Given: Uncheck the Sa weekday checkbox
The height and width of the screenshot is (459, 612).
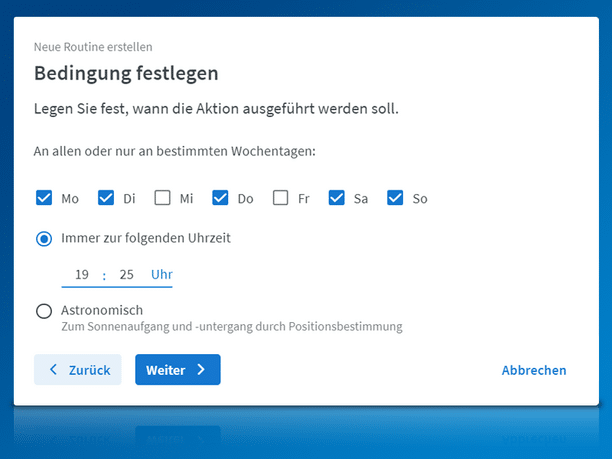Looking at the screenshot, I should pos(337,198).
